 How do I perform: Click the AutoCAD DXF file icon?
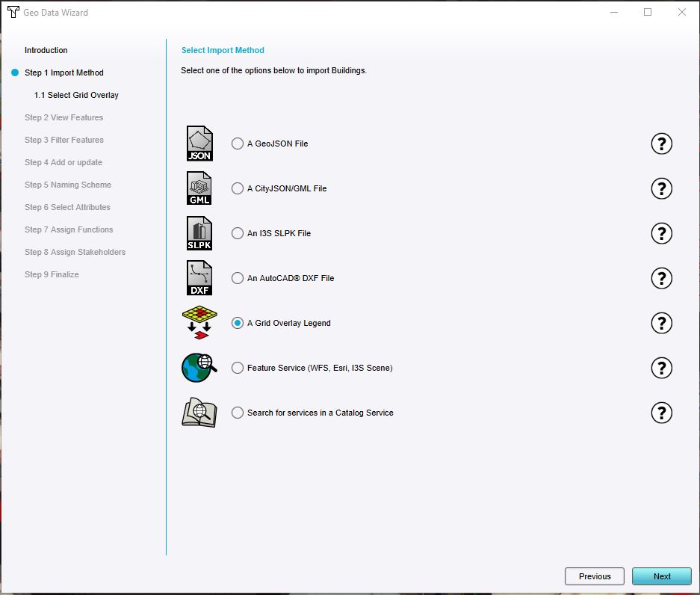pos(199,278)
